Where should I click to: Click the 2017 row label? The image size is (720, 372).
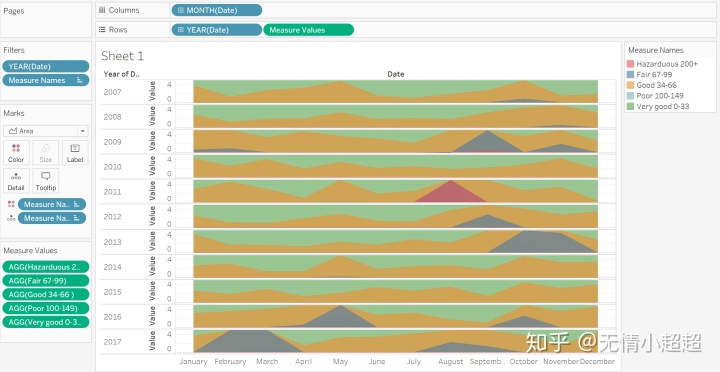pos(112,342)
